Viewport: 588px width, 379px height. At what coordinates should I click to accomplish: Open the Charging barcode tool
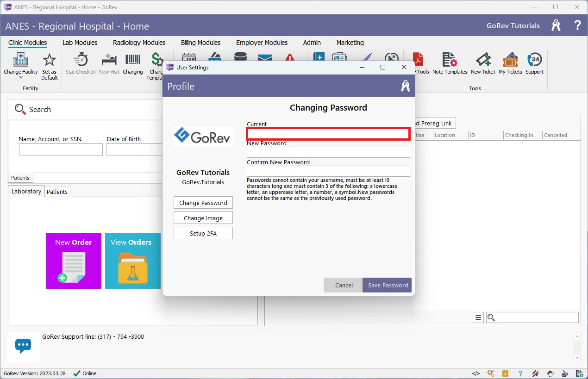tap(133, 63)
